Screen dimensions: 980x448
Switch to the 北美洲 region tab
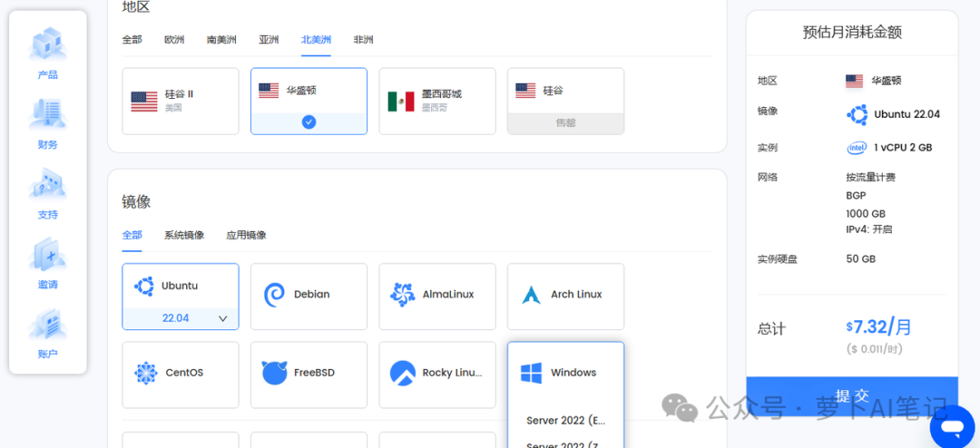[x=317, y=40]
